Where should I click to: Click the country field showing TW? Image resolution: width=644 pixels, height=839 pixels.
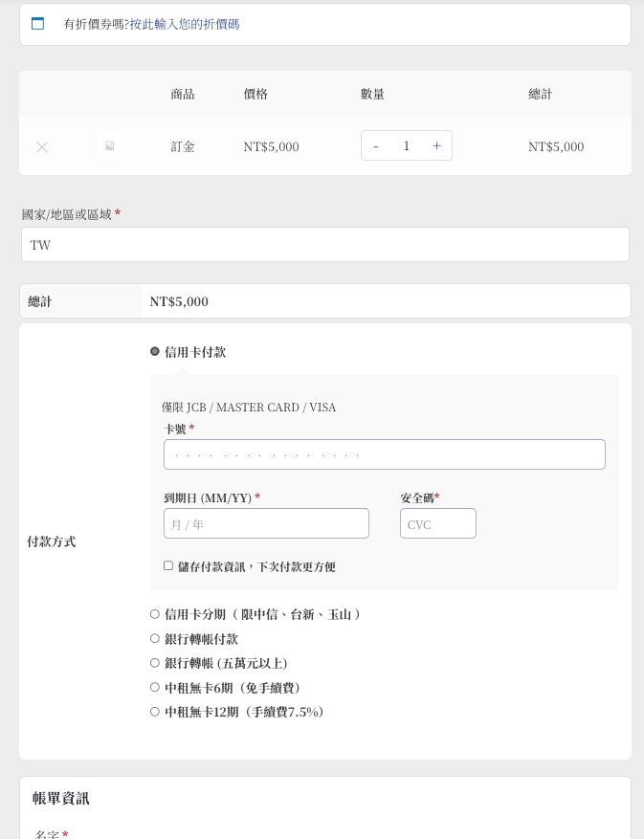pyautogui.click(x=324, y=244)
